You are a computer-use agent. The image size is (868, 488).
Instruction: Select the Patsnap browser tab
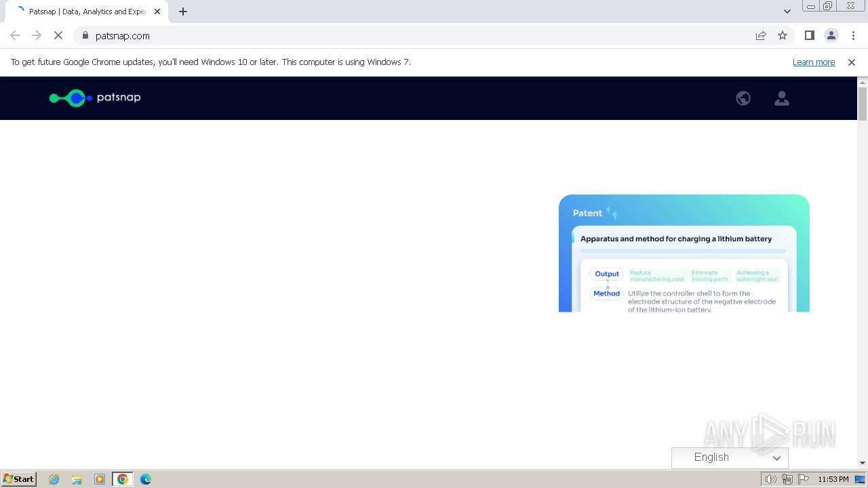pos(85,12)
